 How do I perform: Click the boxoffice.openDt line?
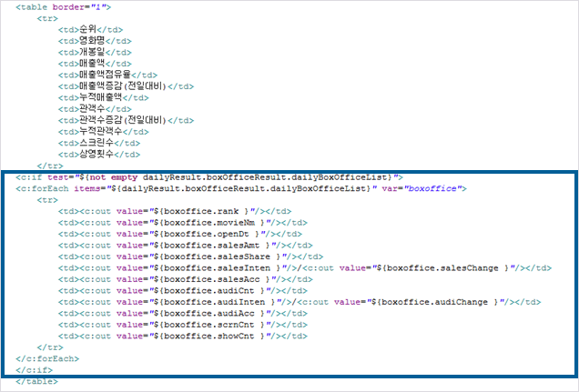(180, 234)
